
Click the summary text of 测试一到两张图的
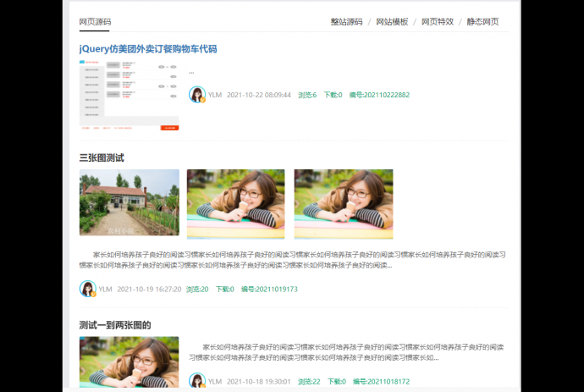click(346, 352)
